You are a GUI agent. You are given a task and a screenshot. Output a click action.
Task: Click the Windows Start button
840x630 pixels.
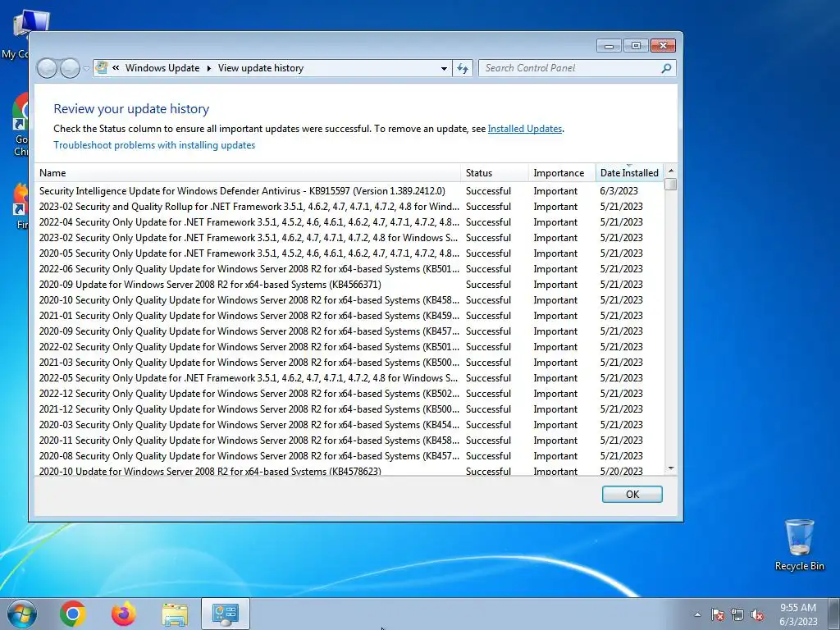(x=21, y=614)
